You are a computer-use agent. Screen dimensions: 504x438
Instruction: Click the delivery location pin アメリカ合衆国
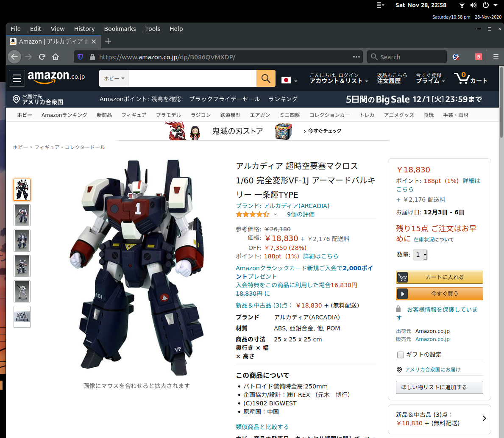[38, 99]
